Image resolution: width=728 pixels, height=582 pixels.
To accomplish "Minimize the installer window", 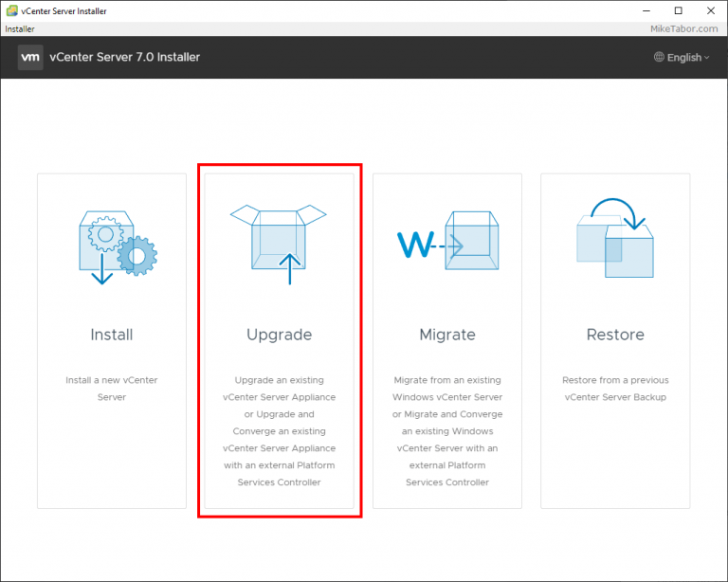I will [x=646, y=10].
